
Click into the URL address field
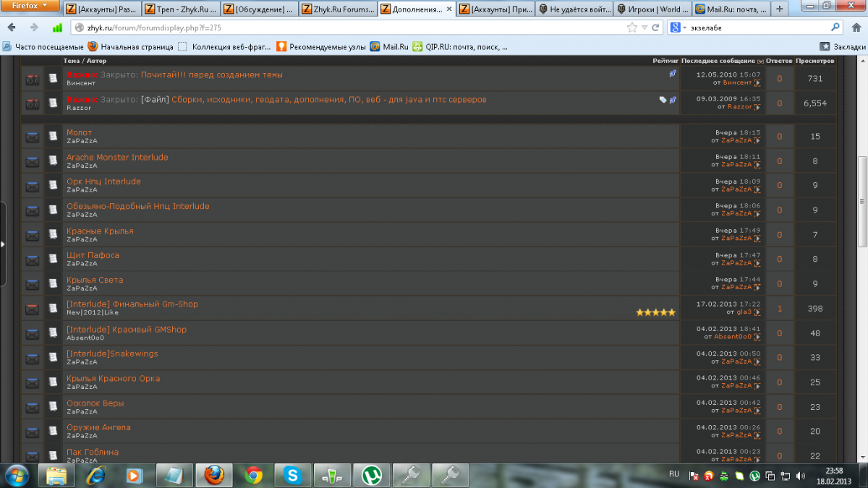coord(347,27)
